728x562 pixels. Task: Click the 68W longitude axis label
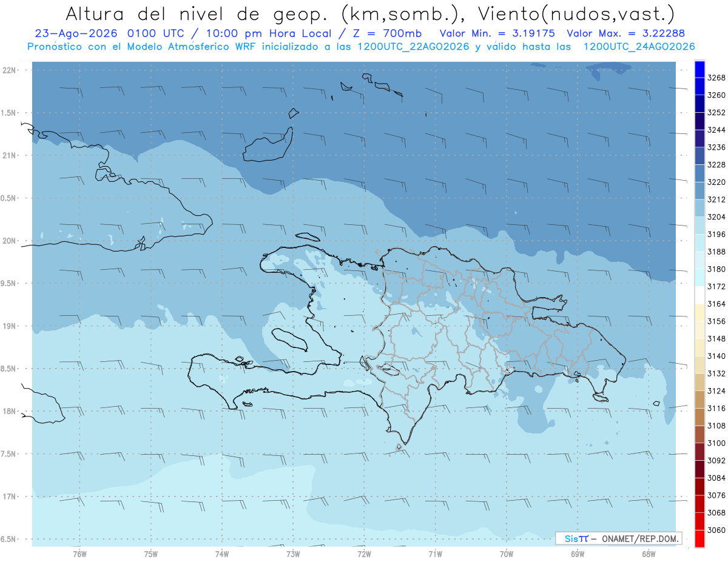pos(649,554)
